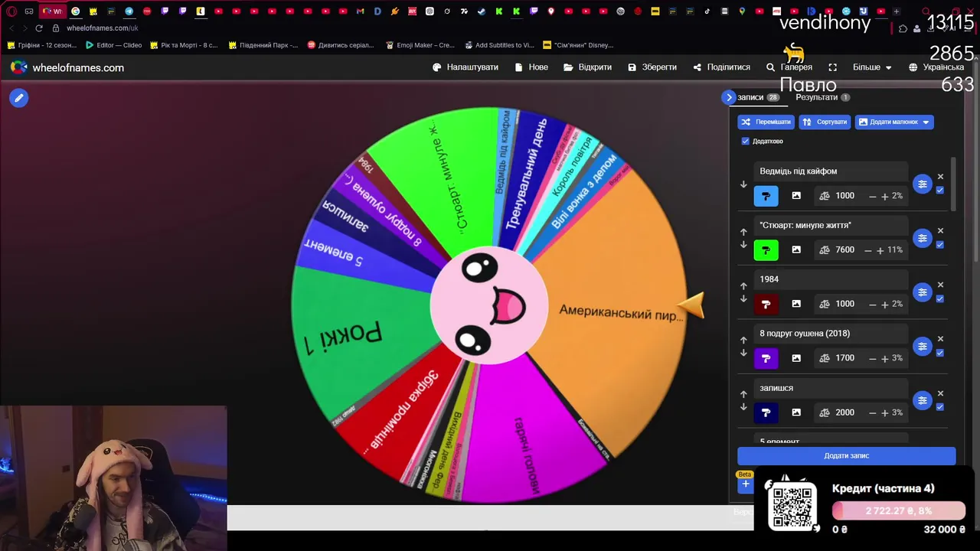This screenshot has height=551, width=980.
Task: Open dark red color swatch for 1984
Action: pyautogui.click(x=766, y=304)
